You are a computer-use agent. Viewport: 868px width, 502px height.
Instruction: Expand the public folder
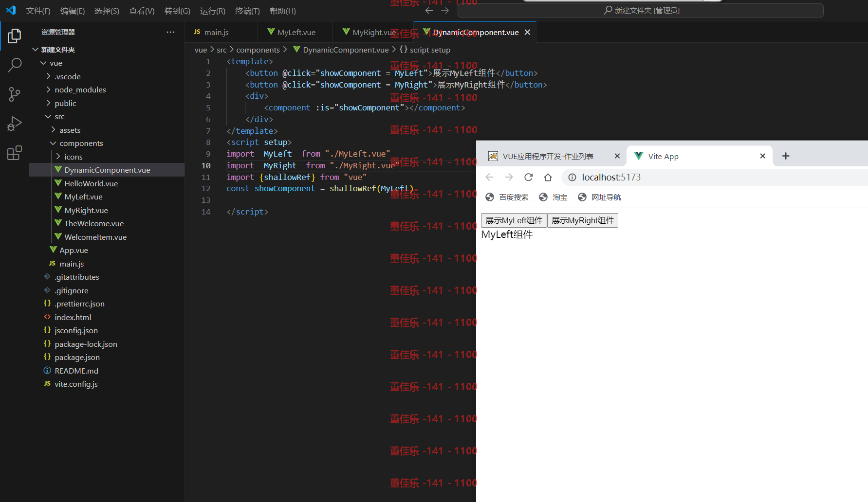(x=107, y=103)
